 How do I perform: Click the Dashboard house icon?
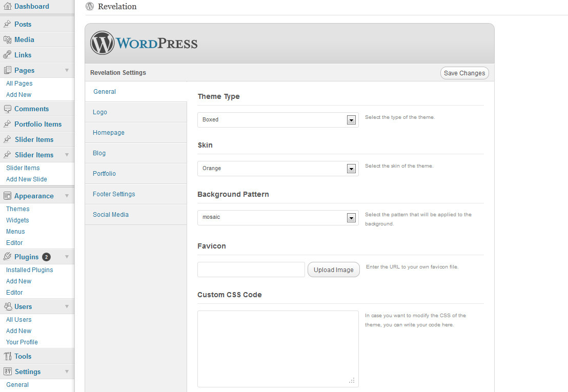coord(7,6)
